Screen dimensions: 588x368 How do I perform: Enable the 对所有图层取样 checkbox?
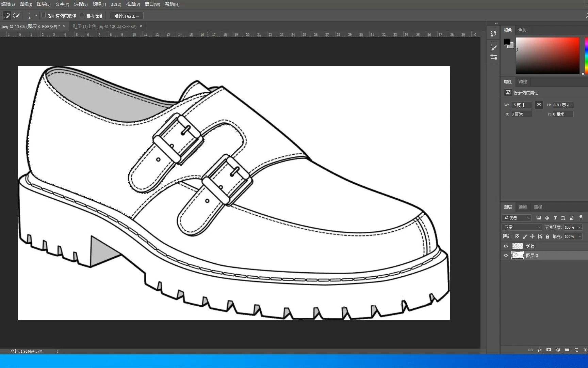[x=44, y=15]
